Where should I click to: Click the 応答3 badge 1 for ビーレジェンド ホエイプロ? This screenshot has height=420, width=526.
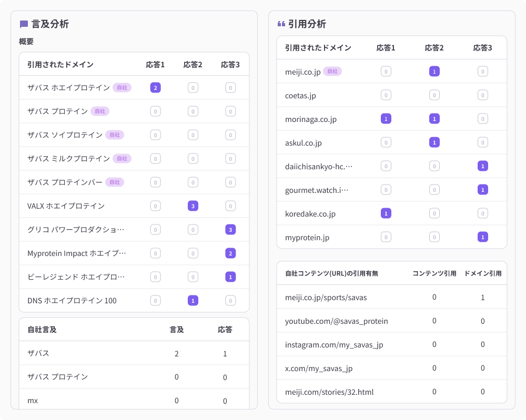tap(230, 277)
